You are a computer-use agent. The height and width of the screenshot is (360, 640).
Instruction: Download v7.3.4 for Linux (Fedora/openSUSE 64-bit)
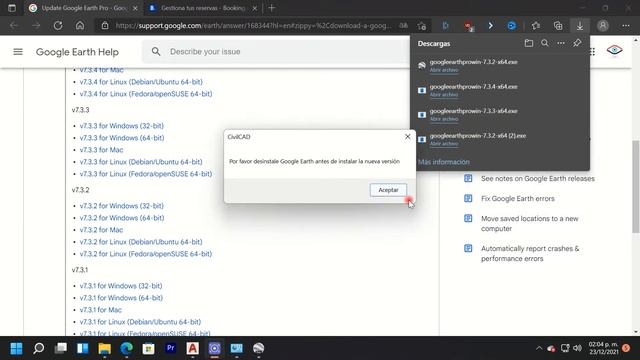click(146, 94)
